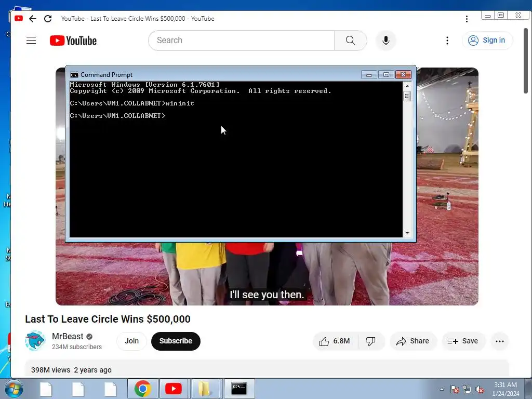This screenshot has width=532, height=399.
Task: Start voice search with the microphone
Action: click(x=386, y=41)
